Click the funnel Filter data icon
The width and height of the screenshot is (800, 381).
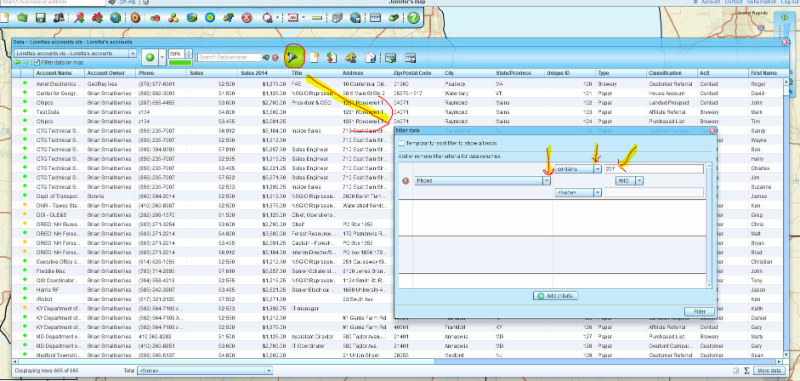click(x=294, y=57)
